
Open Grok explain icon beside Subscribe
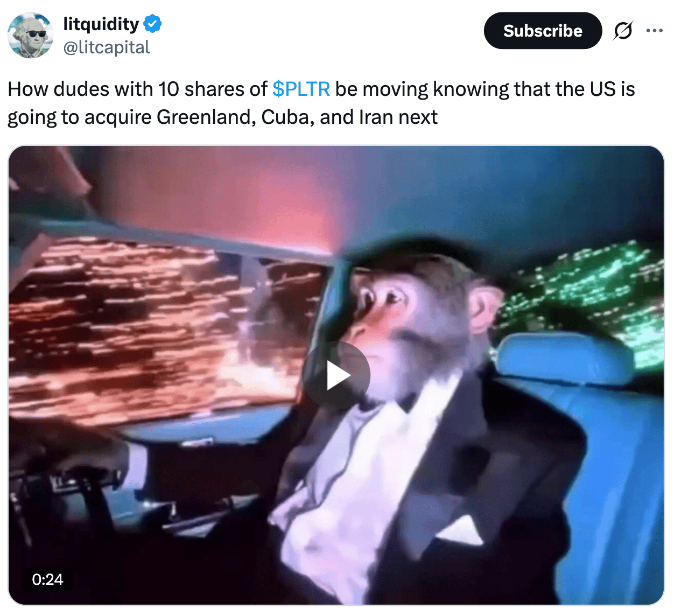tap(623, 31)
